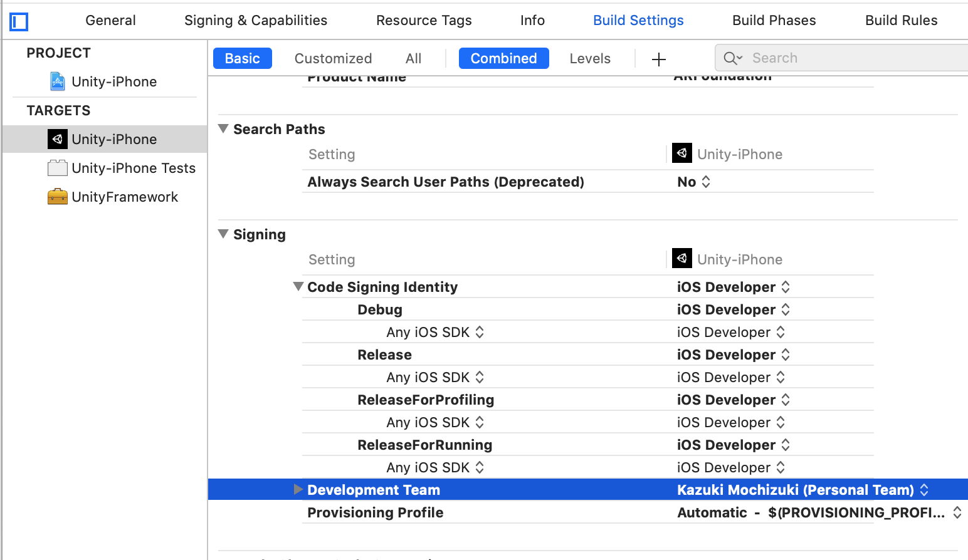Show Customized settings only
Image resolution: width=968 pixels, height=560 pixels.
(x=333, y=58)
